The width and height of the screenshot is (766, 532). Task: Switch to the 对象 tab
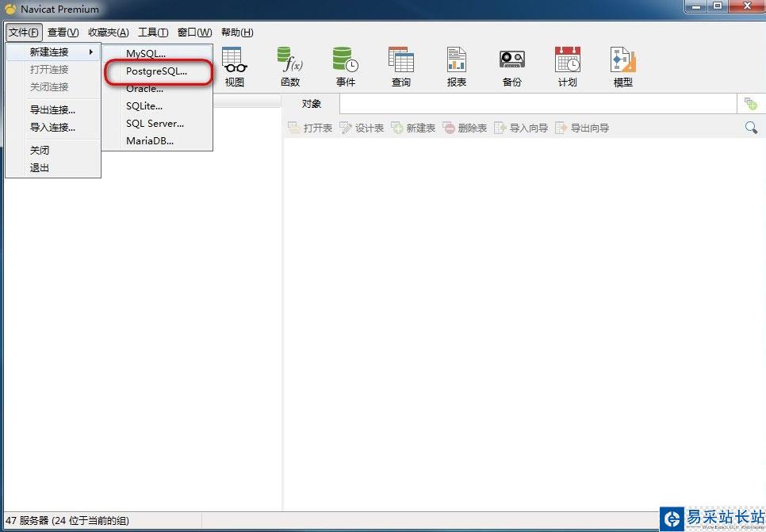pyautogui.click(x=311, y=104)
